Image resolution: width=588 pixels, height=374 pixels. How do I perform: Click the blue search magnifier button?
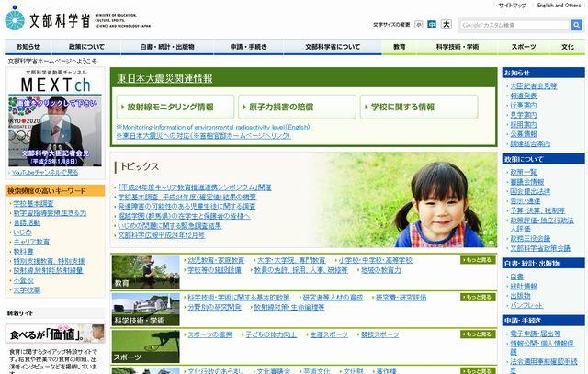[x=577, y=25]
